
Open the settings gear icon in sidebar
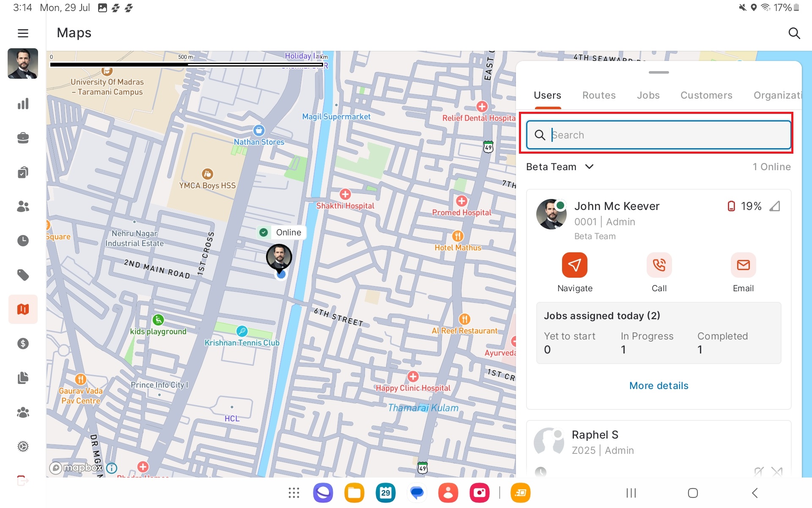(23, 446)
